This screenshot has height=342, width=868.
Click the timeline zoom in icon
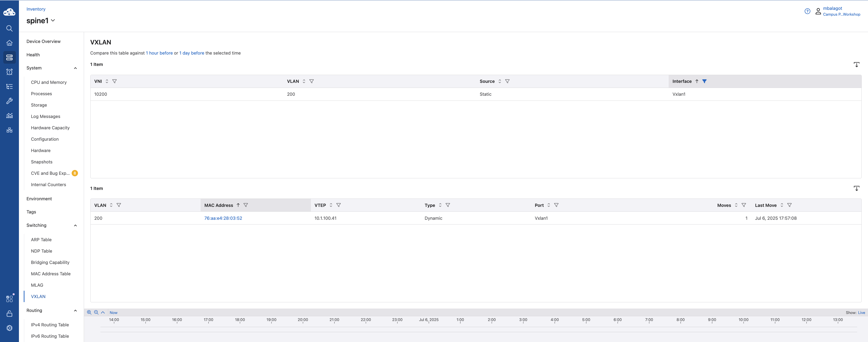89,312
